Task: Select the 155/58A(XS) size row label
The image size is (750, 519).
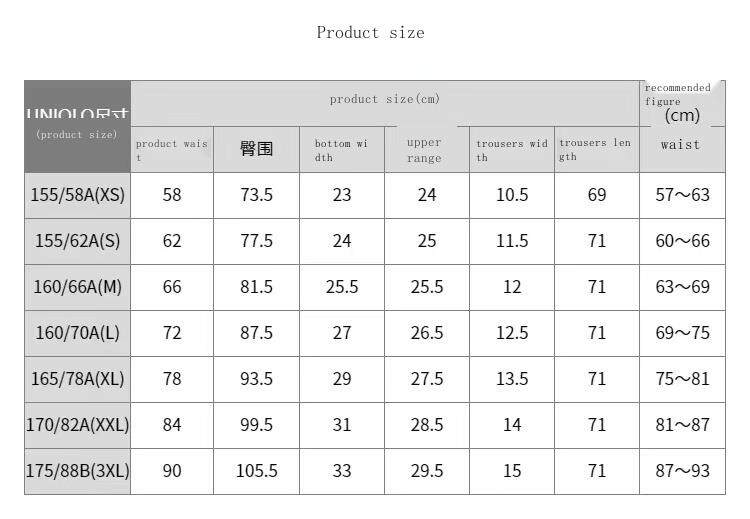Action: (78, 195)
